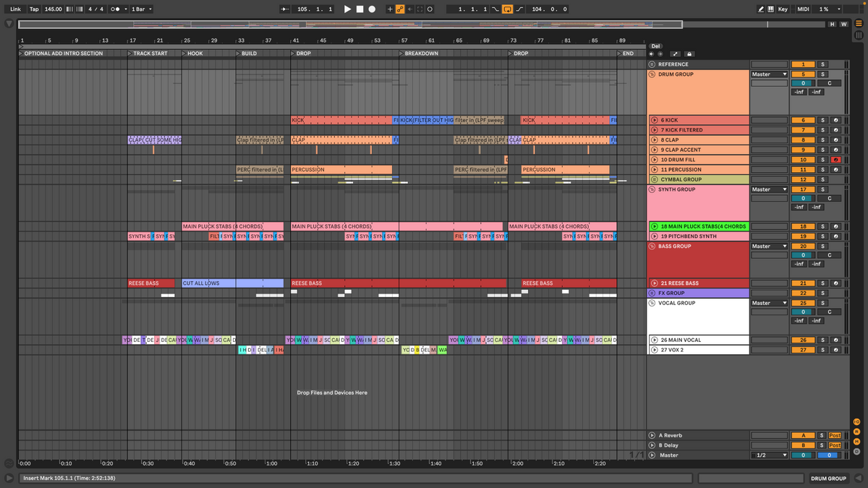Toggle the Loop switch in the transport
The image size is (868, 488).
[x=507, y=8]
